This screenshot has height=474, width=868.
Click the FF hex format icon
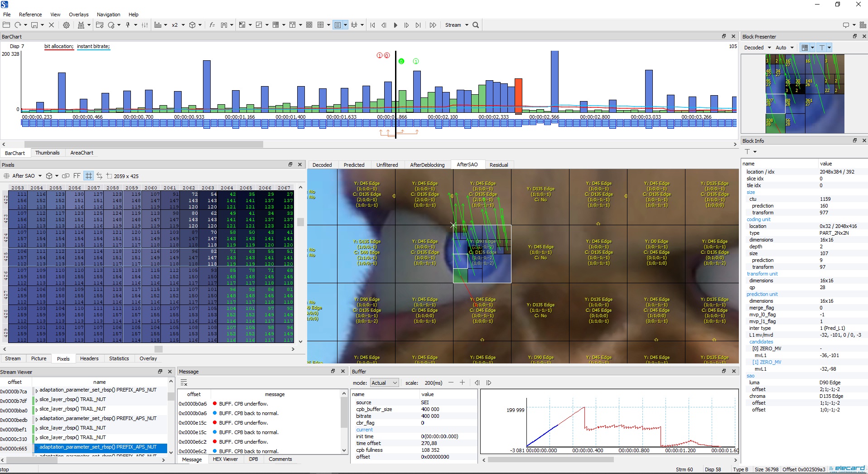click(x=77, y=176)
